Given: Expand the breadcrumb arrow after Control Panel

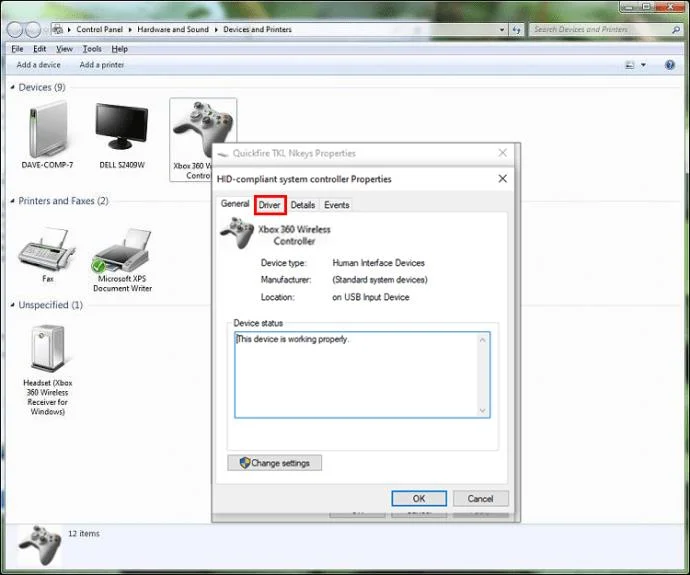Looking at the screenshot, I should 130,29.
